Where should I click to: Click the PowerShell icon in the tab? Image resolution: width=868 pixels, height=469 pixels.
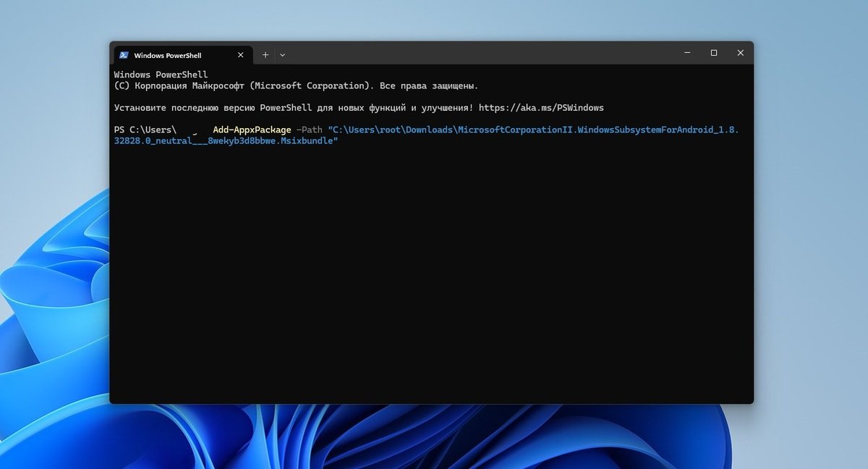124,55
